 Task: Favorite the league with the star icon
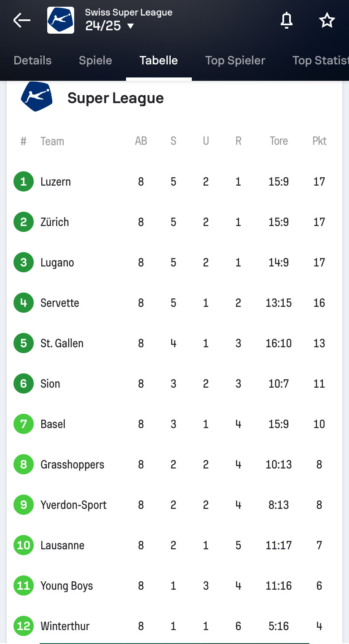point(327,20)
